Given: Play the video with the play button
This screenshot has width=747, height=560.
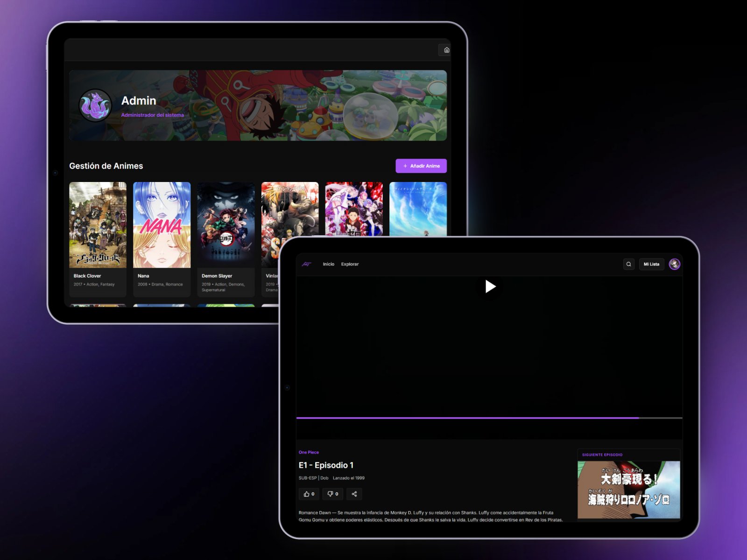Looking at the screenshot, I should tap(490, 287).
